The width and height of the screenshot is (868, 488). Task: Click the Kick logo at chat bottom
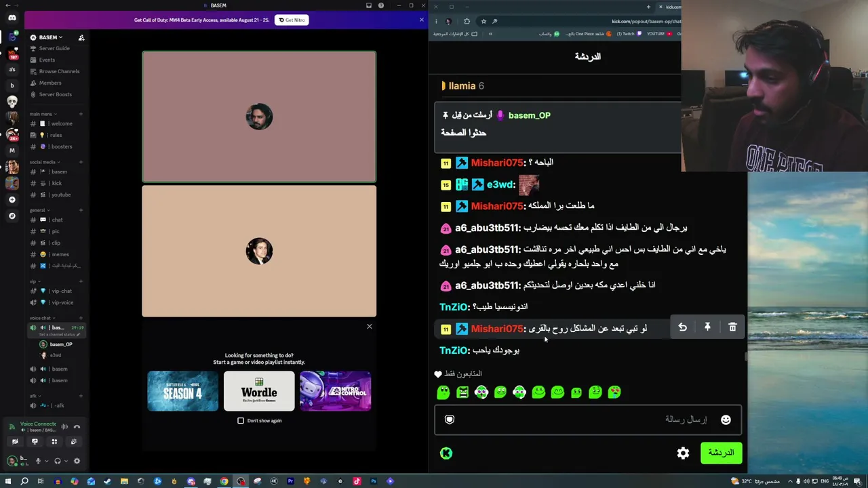(446, 453)
